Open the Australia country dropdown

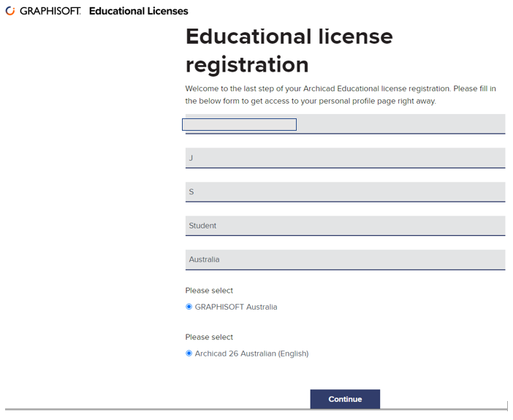[x=345, y=260]
